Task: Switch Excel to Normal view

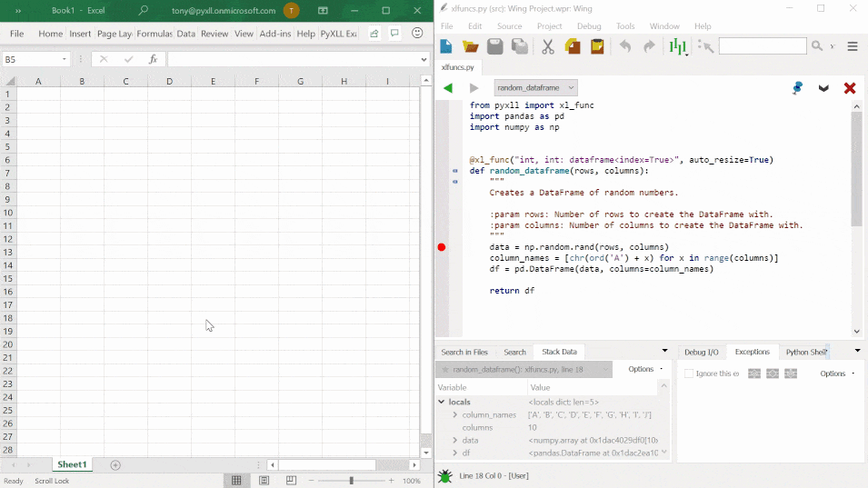Action: pyautogui.click(x=236, y=480)
